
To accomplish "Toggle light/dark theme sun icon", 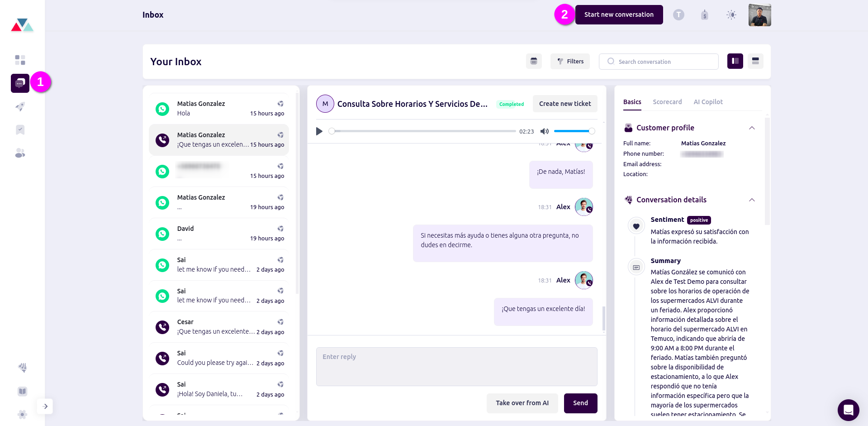I will tap(731, 15).
